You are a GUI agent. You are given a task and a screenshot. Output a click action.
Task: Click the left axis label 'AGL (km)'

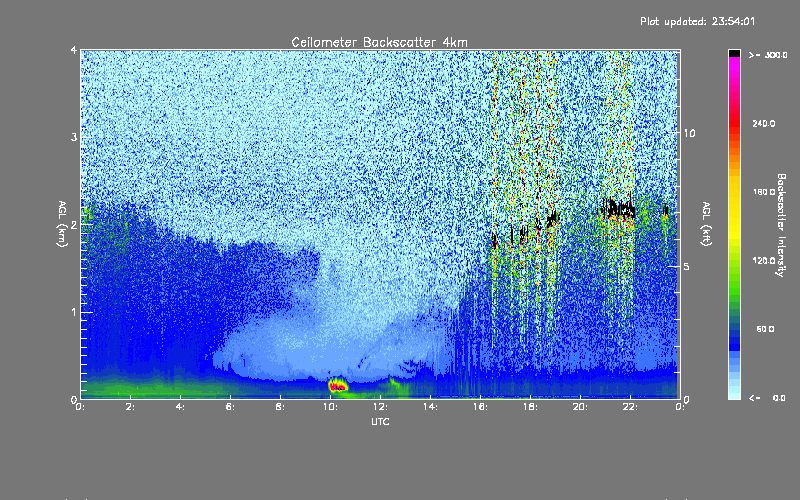tap(62, 224)
